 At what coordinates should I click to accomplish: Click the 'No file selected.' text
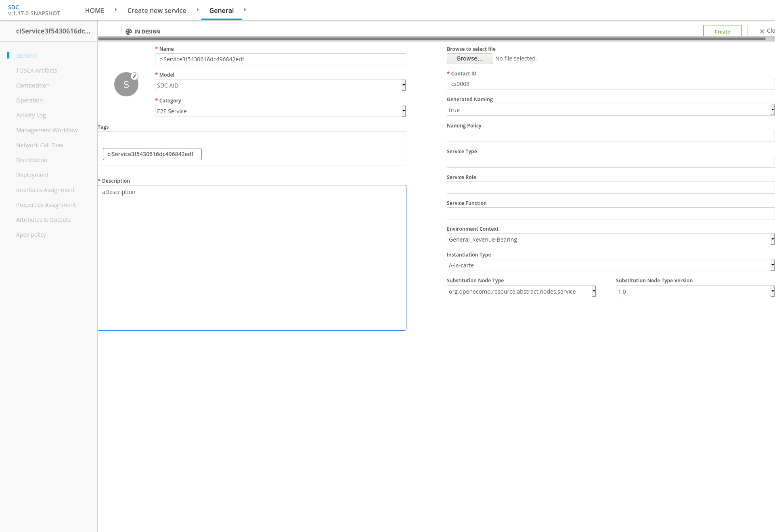pyautogui.click(x=516, y=58)
